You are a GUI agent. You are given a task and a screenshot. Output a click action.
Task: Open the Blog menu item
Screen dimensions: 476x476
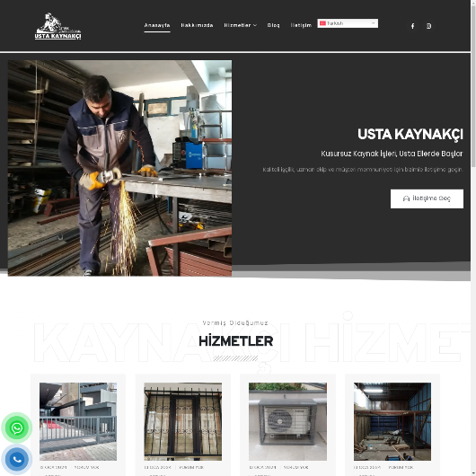click(273, 25)
